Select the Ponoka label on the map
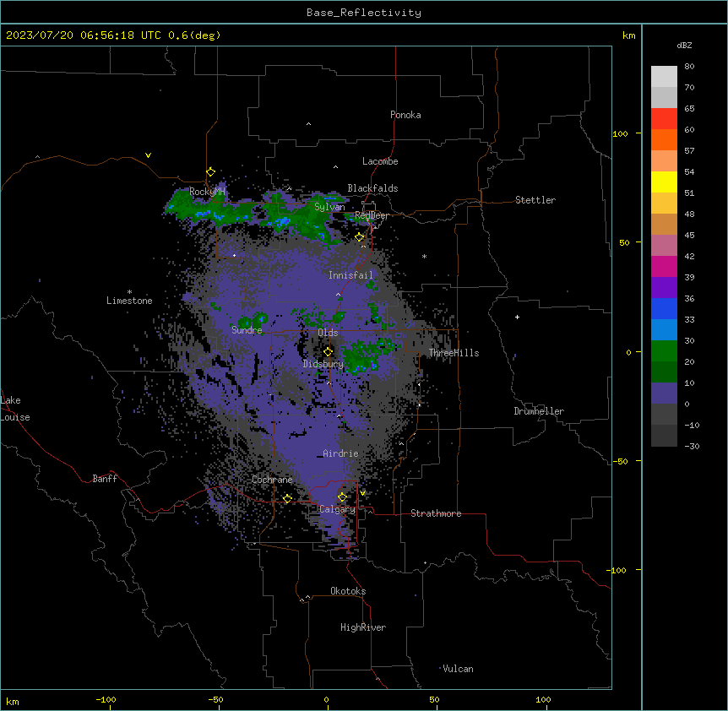728x711 pixels. pyautogui.click(x=405, y=115)
